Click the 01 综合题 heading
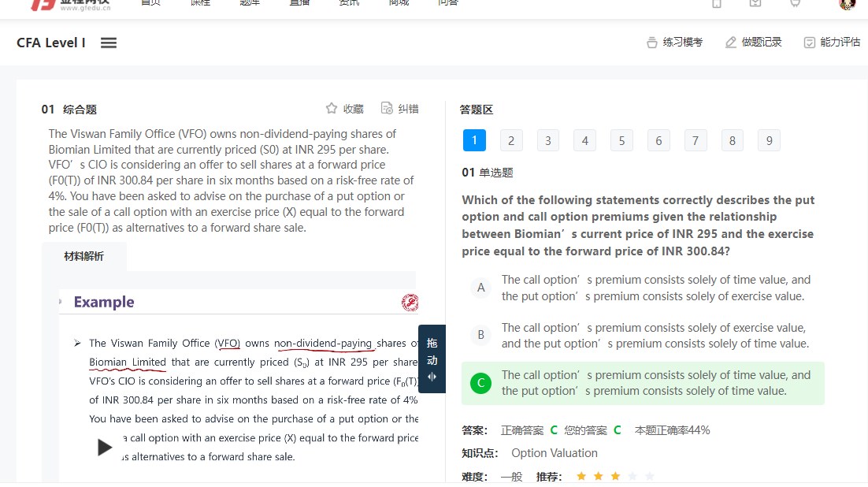 [x=69, y=110]
